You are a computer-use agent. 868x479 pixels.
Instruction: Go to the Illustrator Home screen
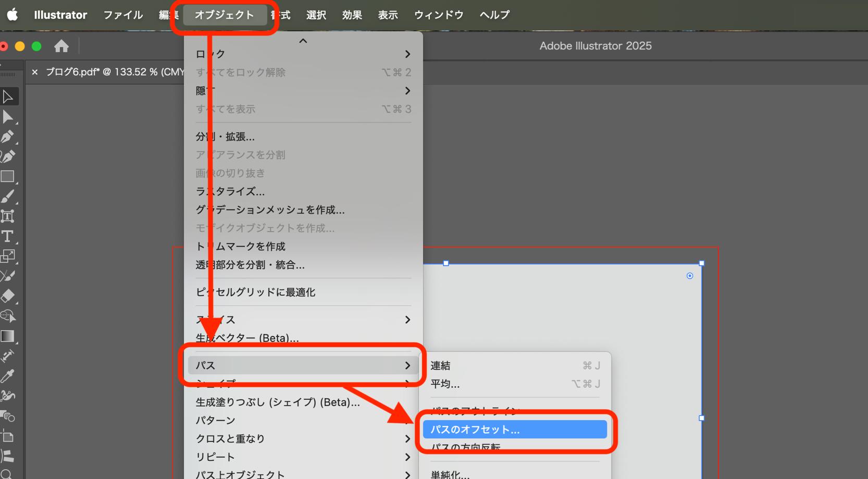pos(61,46)
